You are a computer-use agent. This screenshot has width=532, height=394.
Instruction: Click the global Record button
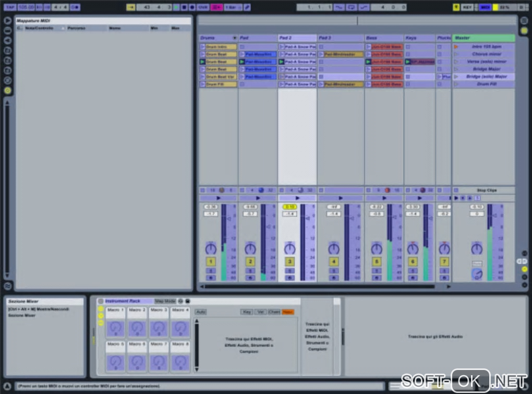(192, 7)
